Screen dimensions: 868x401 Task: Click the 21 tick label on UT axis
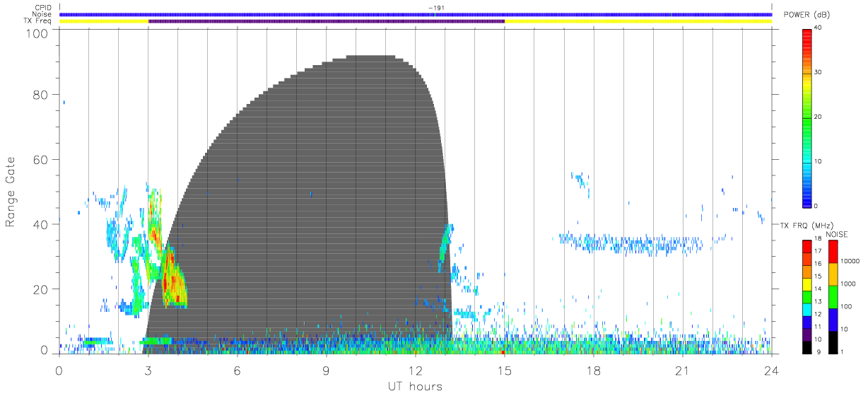tap(682, 371)
